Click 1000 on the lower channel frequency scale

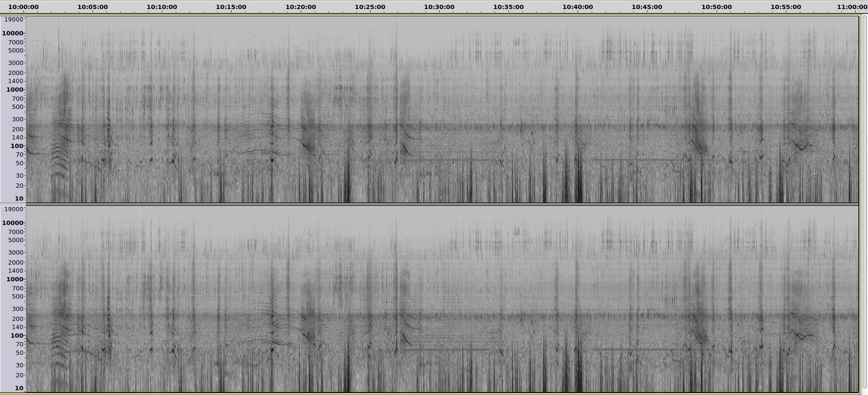click(15, 279)
